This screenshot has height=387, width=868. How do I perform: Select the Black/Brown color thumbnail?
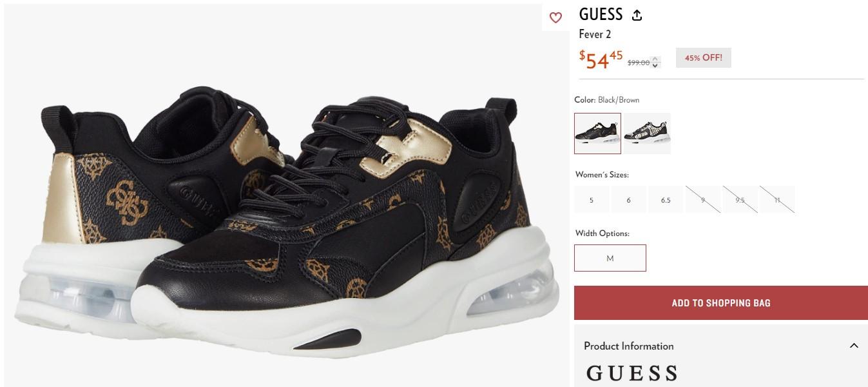pyautogui.click(x=597, y=134)
